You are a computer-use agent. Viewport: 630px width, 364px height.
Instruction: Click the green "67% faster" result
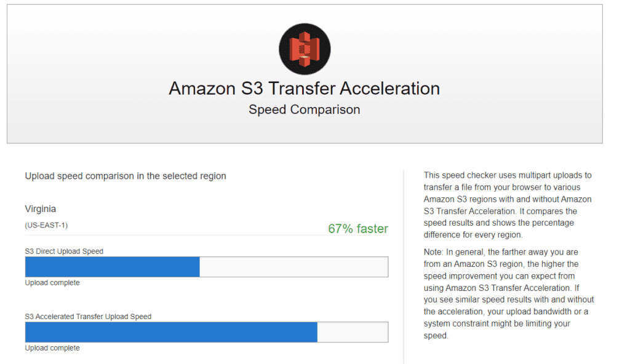pyautogui.click(x=357, y=229)
